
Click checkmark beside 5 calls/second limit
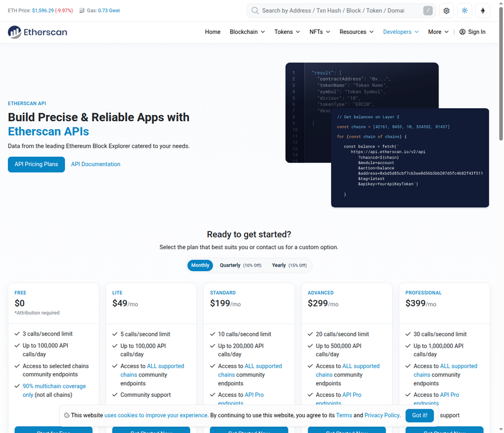coord(115,334)
